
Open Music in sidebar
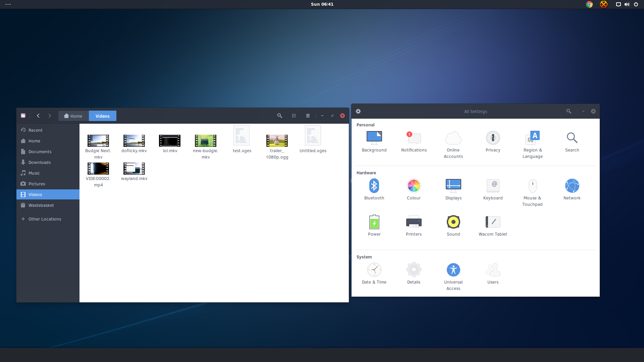(48, 173)
